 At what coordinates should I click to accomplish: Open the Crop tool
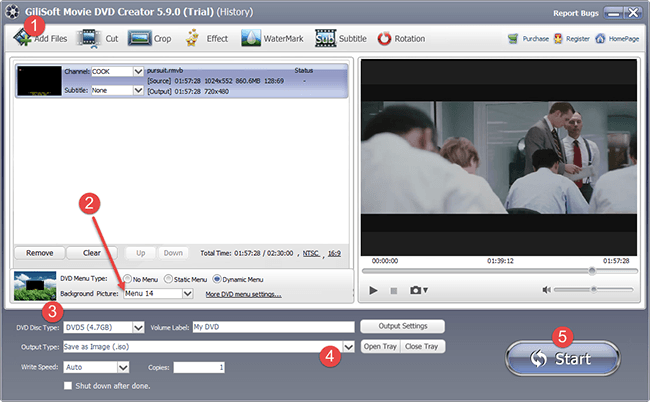coord(139,39)
